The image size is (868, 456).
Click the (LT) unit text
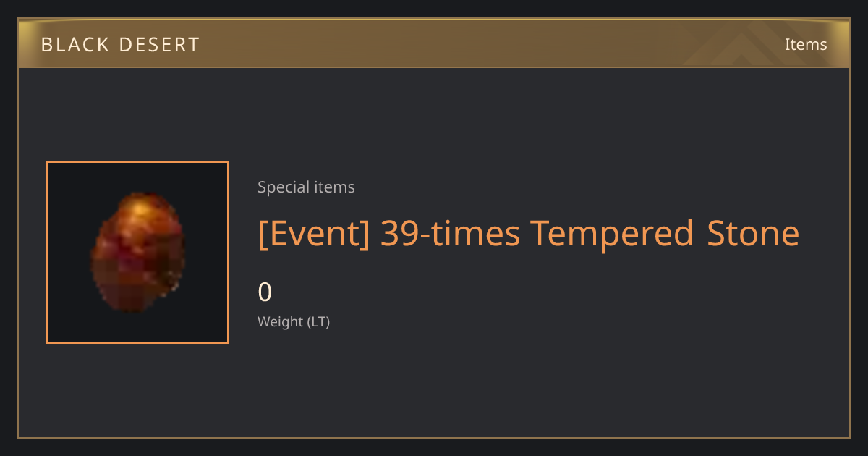click(x=319, y=322)
